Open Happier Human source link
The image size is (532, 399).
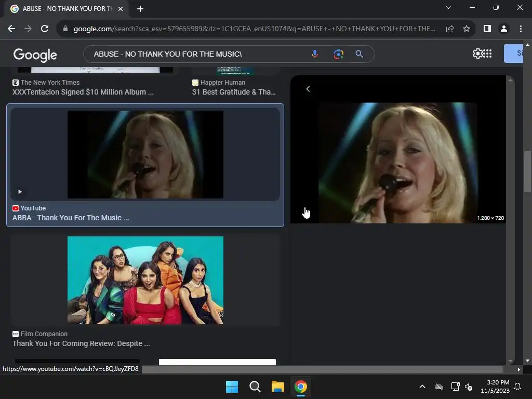tap(222, 83)
